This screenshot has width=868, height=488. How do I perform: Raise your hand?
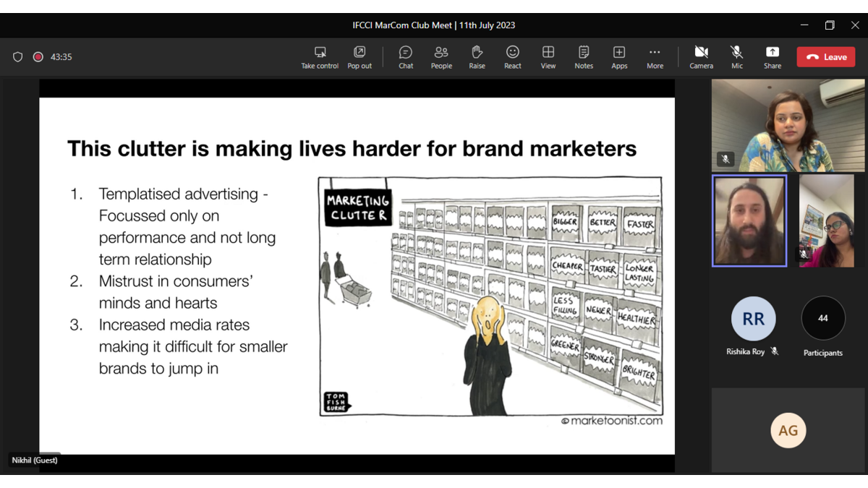pyautogui.click(x=477, y=57)
